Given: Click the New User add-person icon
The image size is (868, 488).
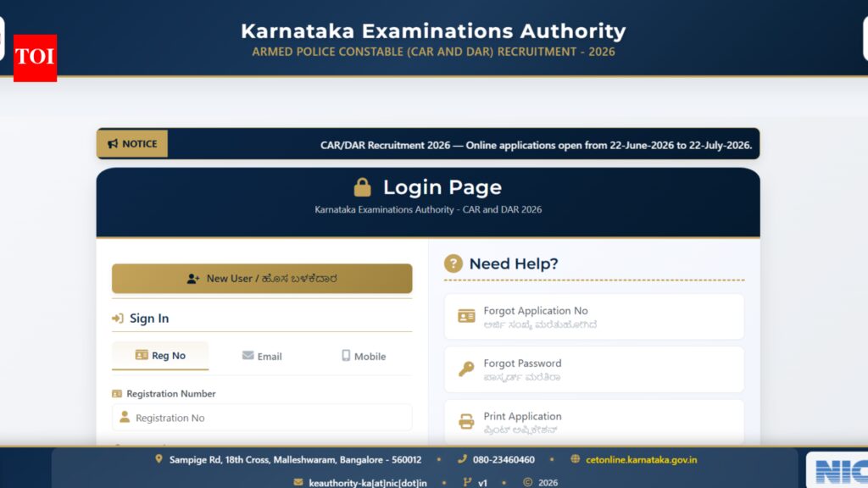Looking at the screenshot, I should point(192,279).
